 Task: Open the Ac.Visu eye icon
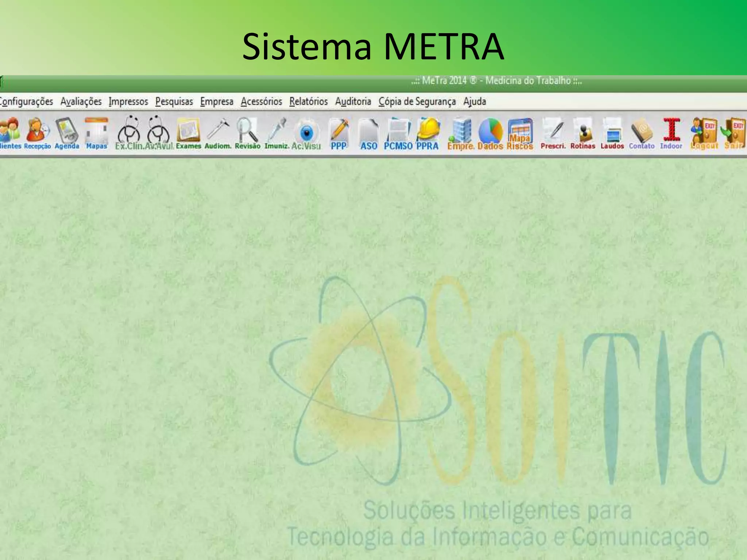tap(306, 133)
